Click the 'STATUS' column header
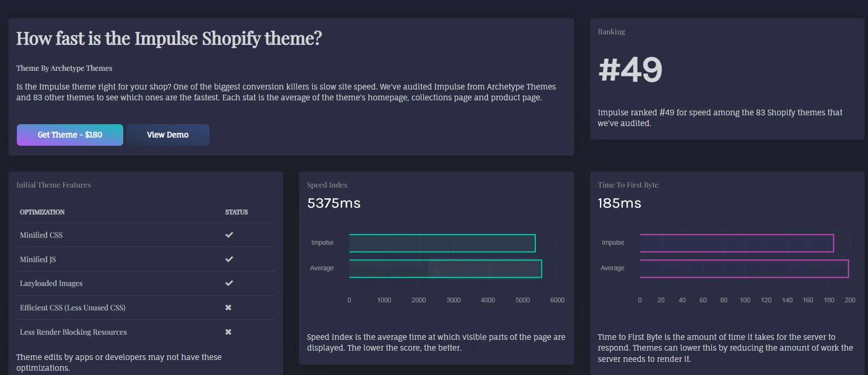Screen dimensions: 868x375 [x=237, y=212]
